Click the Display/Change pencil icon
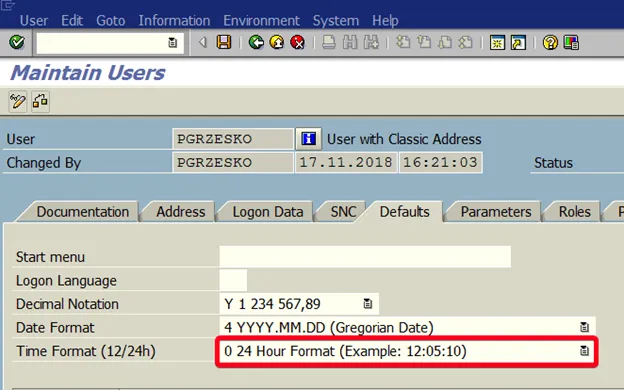 [x=18, y=101]
